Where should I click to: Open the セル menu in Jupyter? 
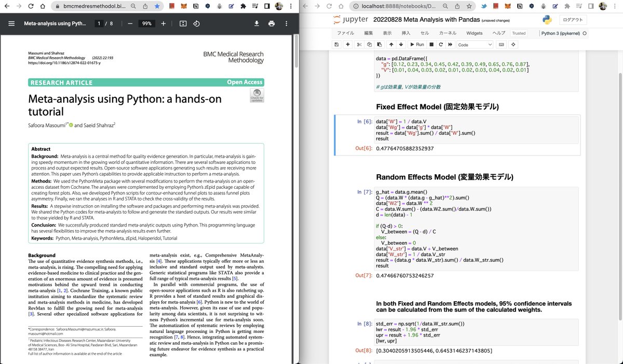(x=425, y=33)
